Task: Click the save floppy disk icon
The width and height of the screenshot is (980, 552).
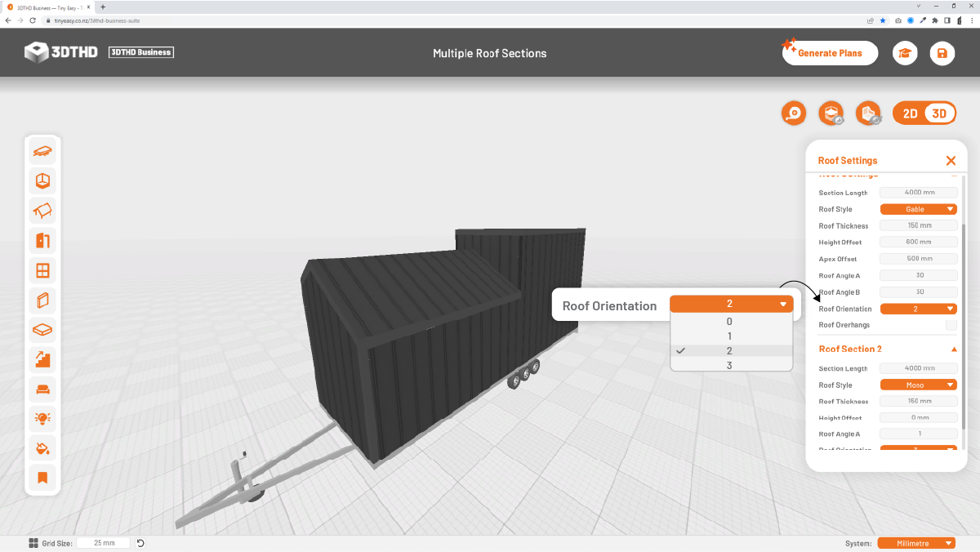Action: (x=942, y=53)
